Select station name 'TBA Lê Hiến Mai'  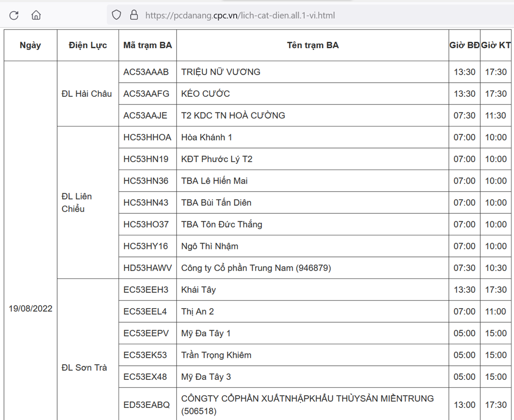click(214, 181)
